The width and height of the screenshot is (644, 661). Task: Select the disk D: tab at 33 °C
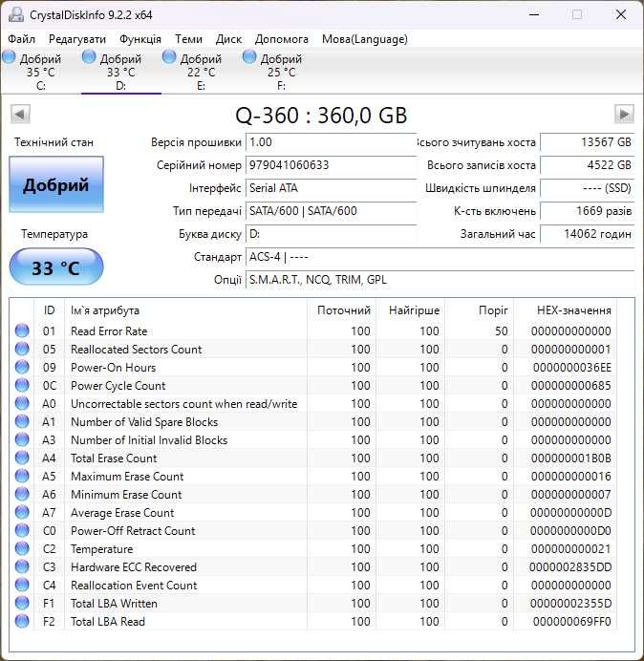click(x=121, y=72)
